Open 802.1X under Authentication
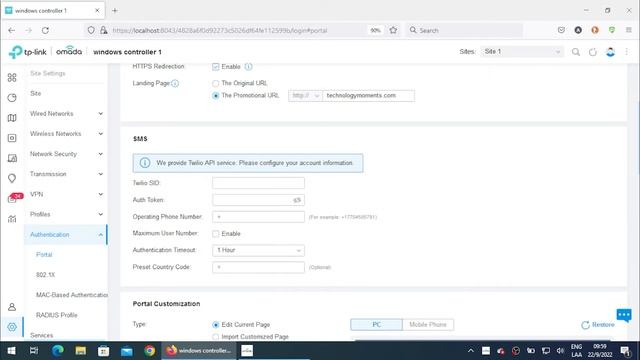This screenshot has height=360, width=640. point(45,275)
